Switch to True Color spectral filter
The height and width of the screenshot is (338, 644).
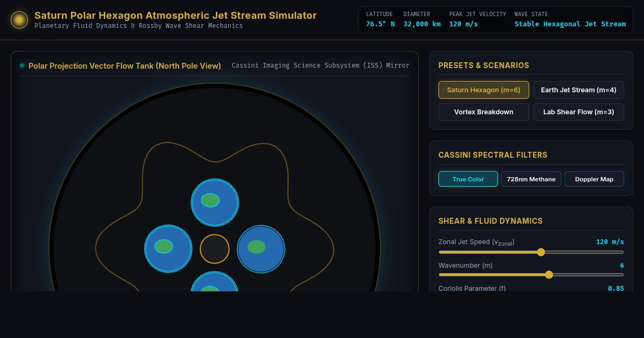468,179
